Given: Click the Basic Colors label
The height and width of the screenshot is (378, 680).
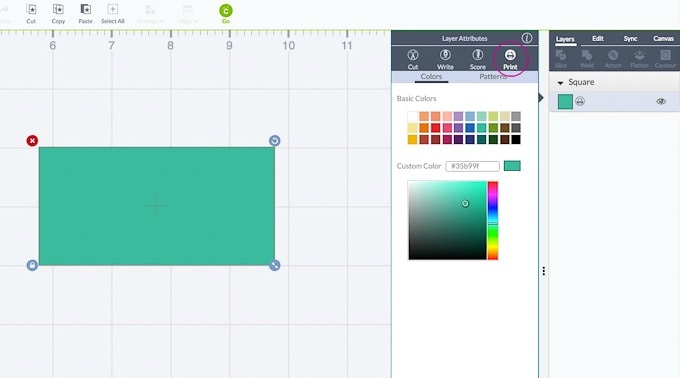Looking at the screenshot, I should pyautogui.click(x=416, y=98).
